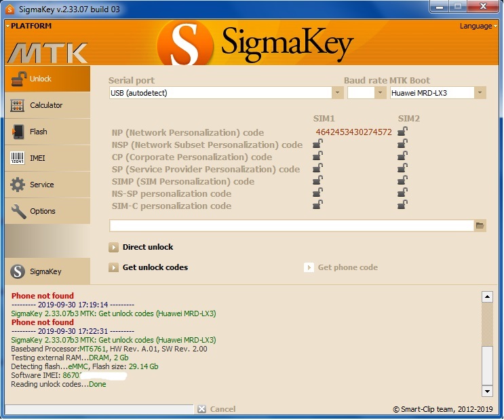The width and height of the screenshot is (504, 420).
Task: Click the "Reading unlock codes...Done" log line
Action: point(58,384)
